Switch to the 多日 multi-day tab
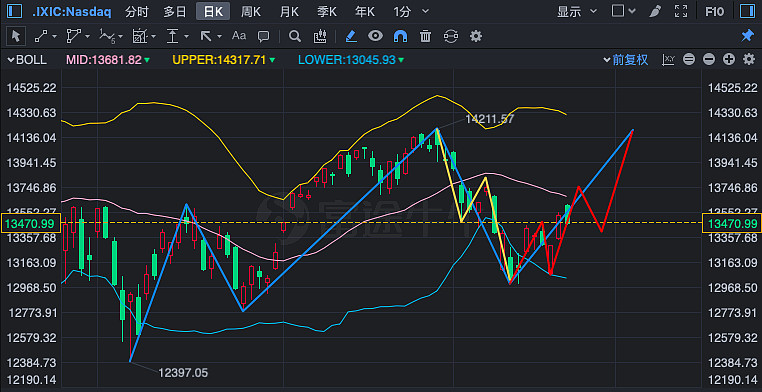The width and height of the screenshot is (762, 392). (175, 12)
